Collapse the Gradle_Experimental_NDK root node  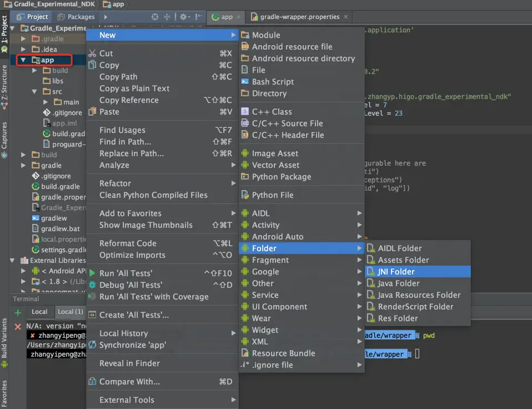pos(12,28)
